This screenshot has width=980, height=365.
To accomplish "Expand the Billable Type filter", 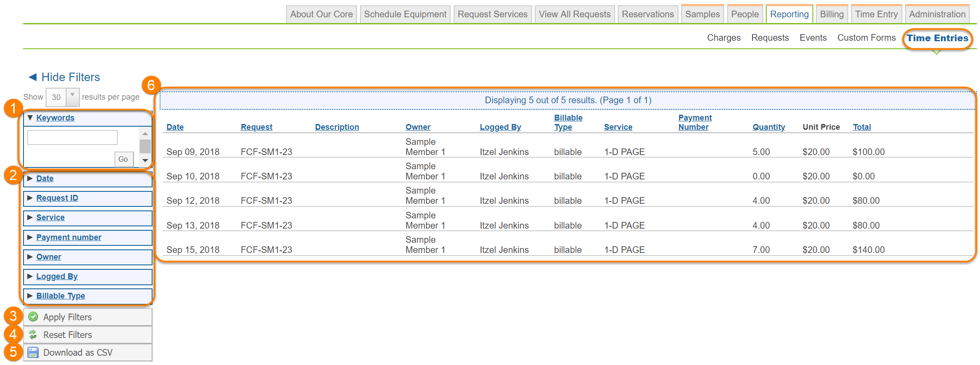I will pos(30,296).
